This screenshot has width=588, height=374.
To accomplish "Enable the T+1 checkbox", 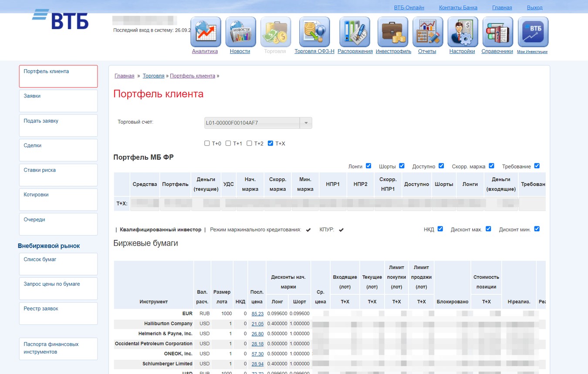I will (228, 143).
